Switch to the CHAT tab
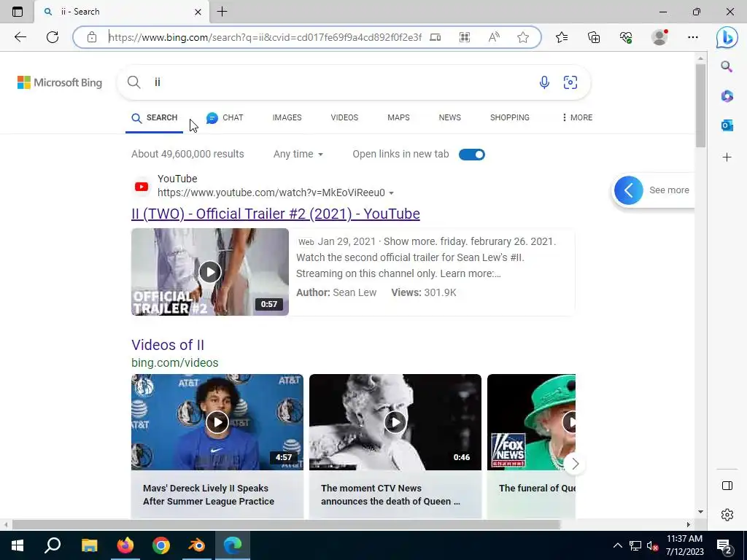This screenshot has height=560, width=747. pos(225,117)
